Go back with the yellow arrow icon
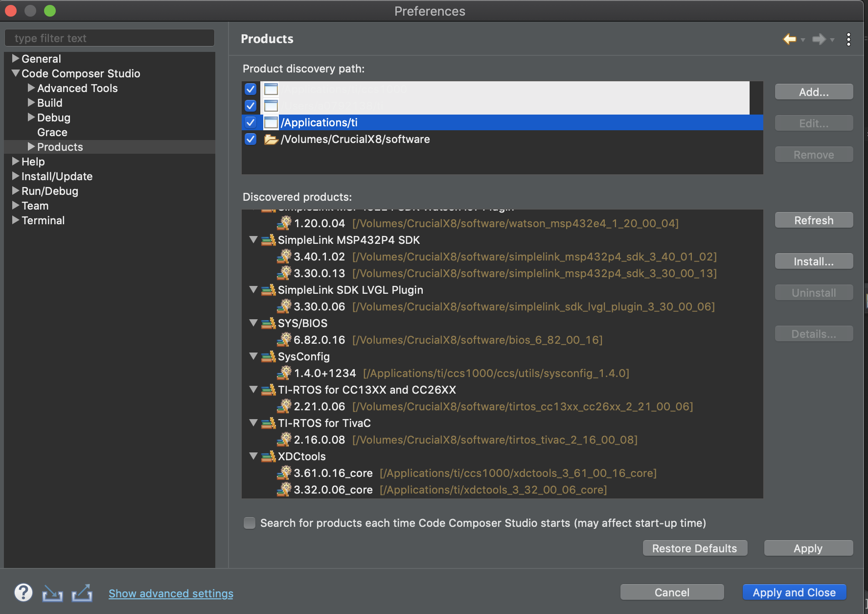The image size is (868, 614). point(789,39)
